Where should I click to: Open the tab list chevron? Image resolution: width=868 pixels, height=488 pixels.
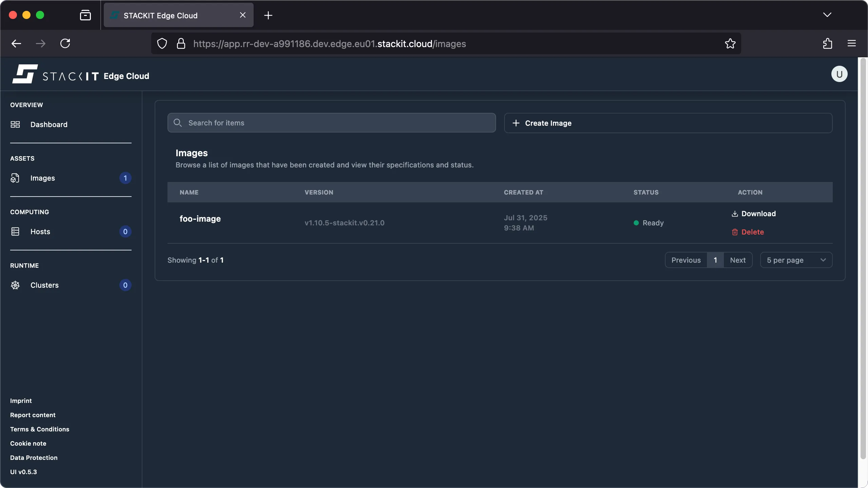[x=827, y=15]
